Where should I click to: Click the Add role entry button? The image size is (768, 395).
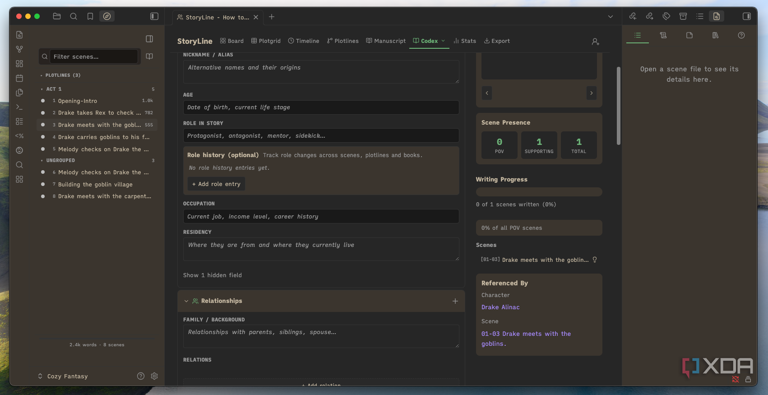pyautogui.click(x=216, y=184)
